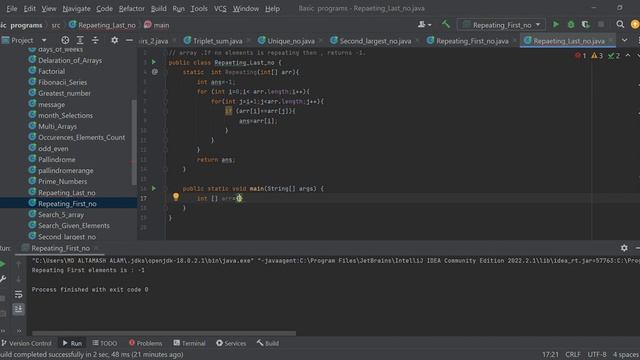
Task: Click the green typo count indicator
Action: pyautogui.click(x=614, y=56)
